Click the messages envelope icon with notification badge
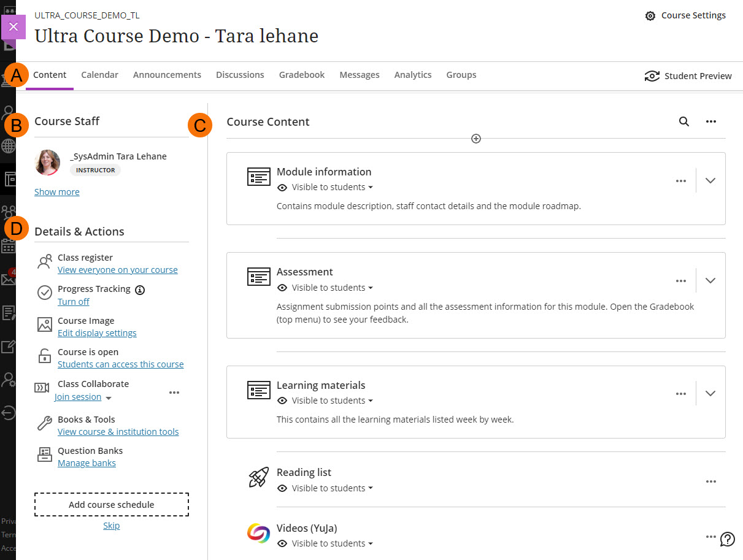This screenshot has height=560, width=743. tap(9, 278)
